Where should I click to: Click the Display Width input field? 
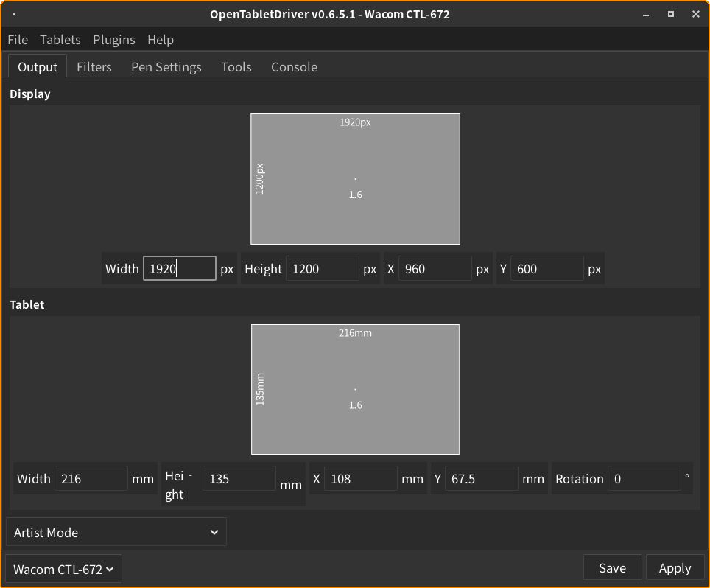[179, 269]
